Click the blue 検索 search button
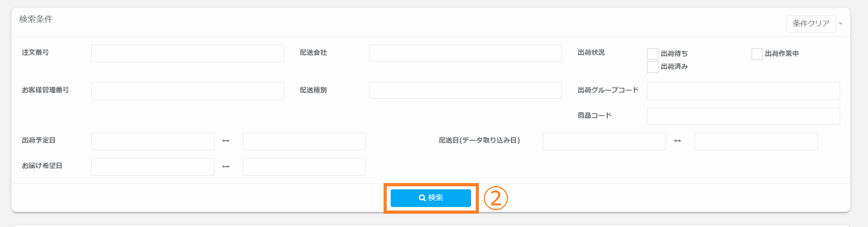This screenshot has width=868, height=227. tap(431, 198)
